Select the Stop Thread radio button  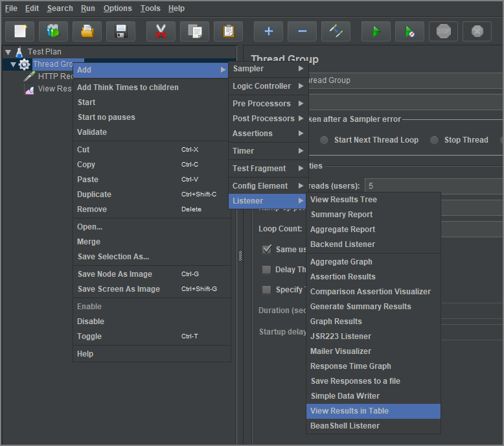pyautogui.click(x=434, y=140)
